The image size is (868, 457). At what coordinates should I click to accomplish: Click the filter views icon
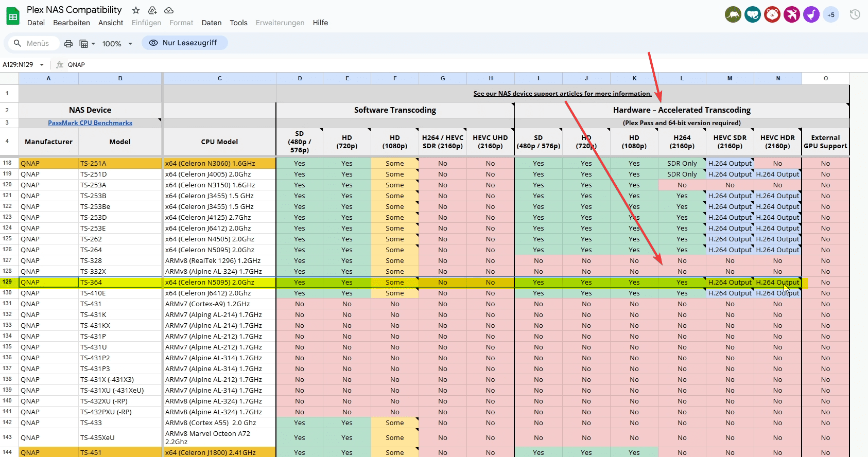pyautogui.click(x=83, y=44)
